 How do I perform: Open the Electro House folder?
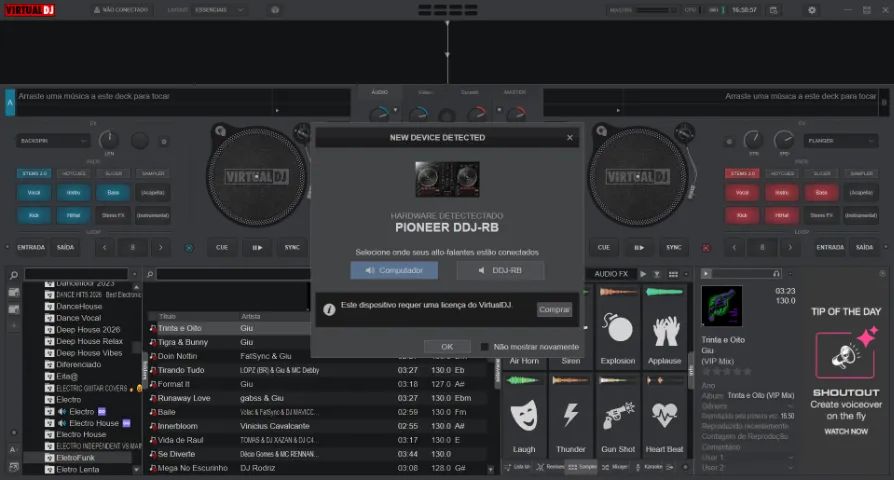click(x=81, y=434)
